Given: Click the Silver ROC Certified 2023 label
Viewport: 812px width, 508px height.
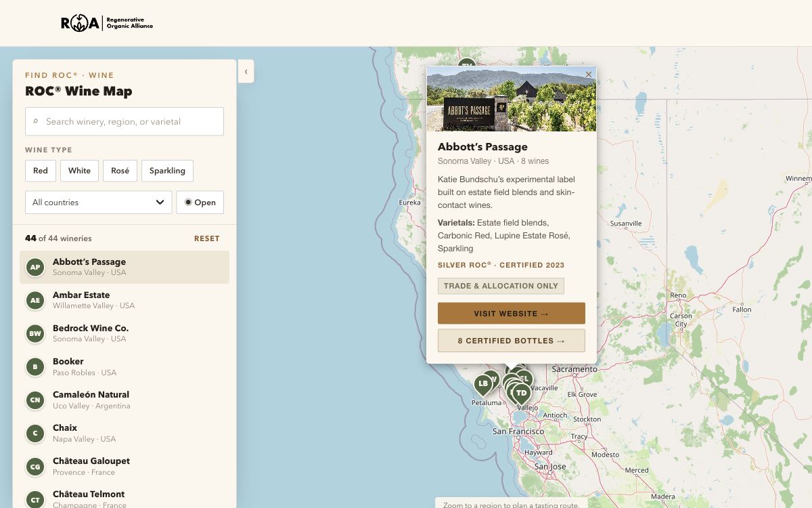Looking at the screenshot, I should [501, 265].
